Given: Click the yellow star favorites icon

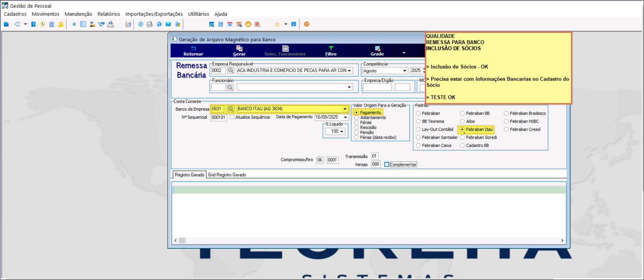Looking at the screenshot, I should 277,24.
